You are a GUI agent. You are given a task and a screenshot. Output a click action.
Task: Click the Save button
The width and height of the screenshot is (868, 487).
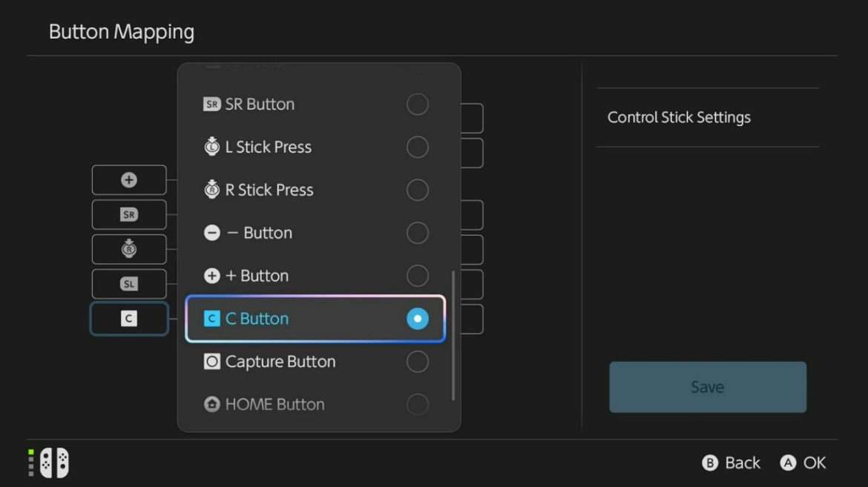[708, 387]
